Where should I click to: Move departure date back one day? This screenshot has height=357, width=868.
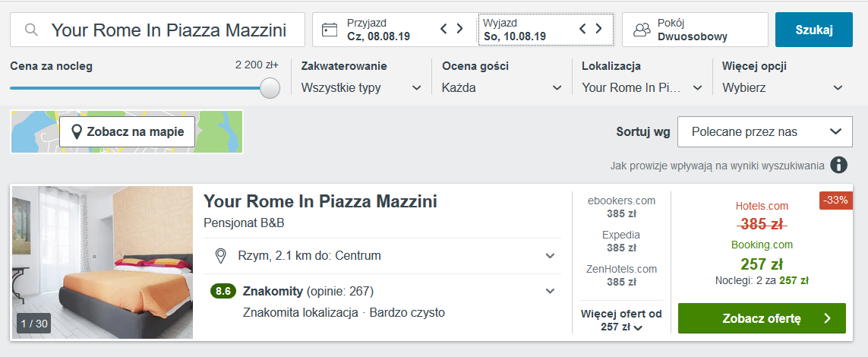click(582, 28)
